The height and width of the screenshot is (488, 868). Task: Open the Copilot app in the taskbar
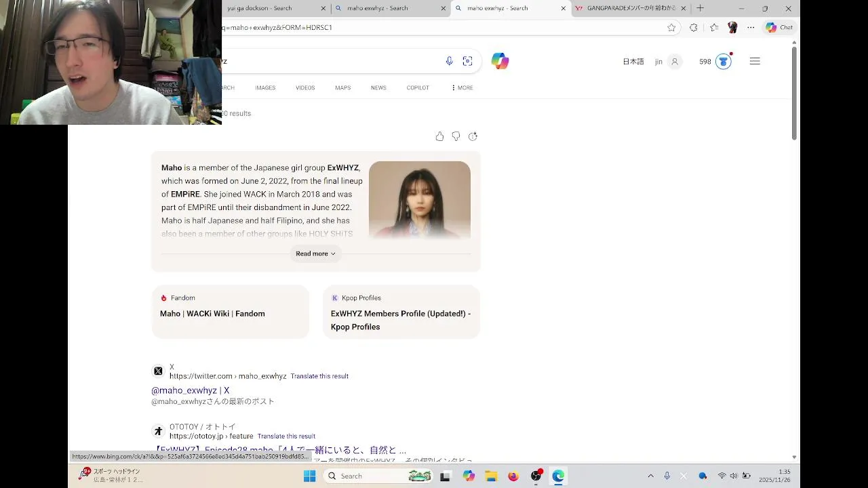click(x=469, y=476)
